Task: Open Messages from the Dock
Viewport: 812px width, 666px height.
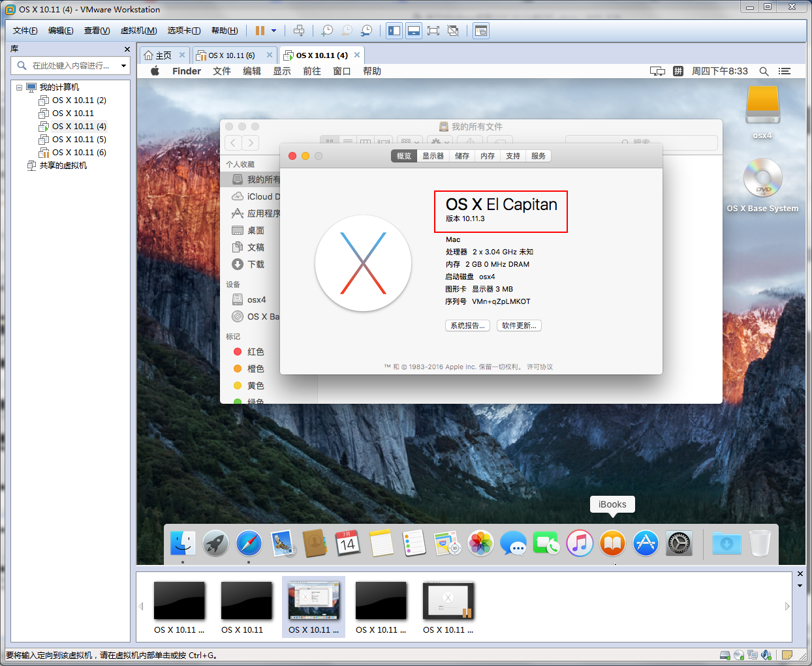Action: [514, 543]
